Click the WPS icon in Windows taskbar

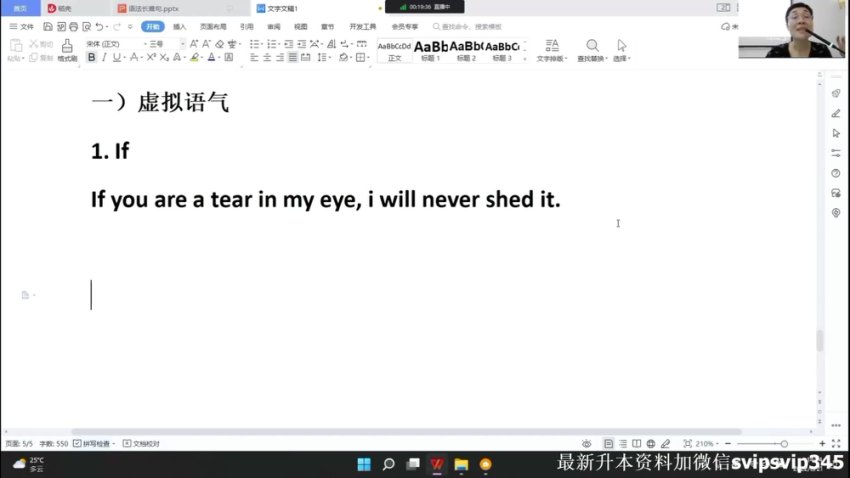[437, 464]
